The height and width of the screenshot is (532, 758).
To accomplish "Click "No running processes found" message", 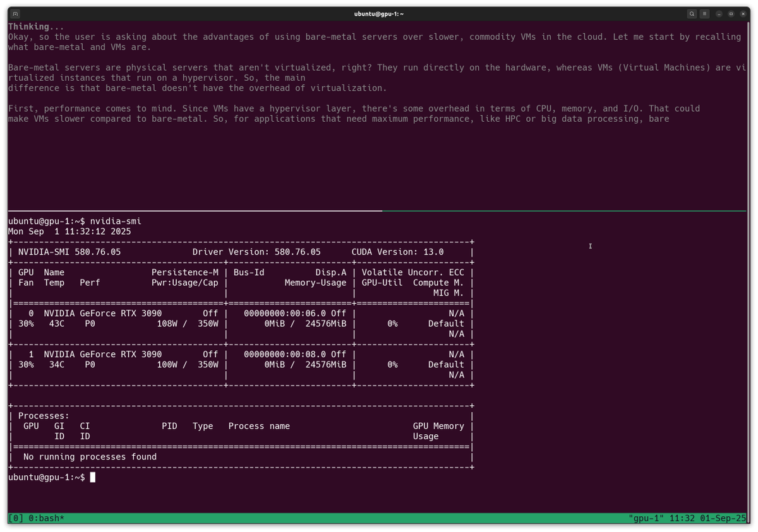I will [x=90, y=457].
